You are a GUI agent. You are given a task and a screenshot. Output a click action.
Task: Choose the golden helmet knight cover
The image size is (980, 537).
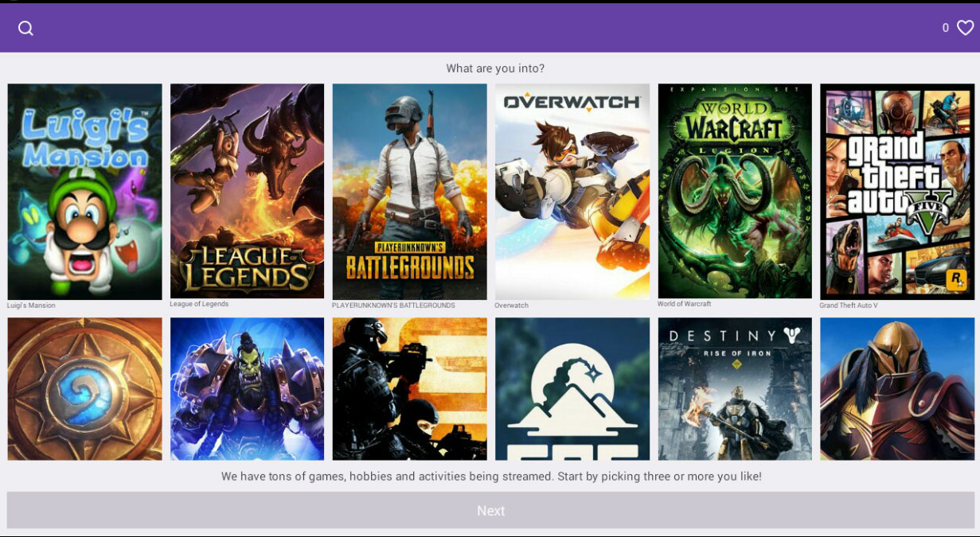click(897, 389)
